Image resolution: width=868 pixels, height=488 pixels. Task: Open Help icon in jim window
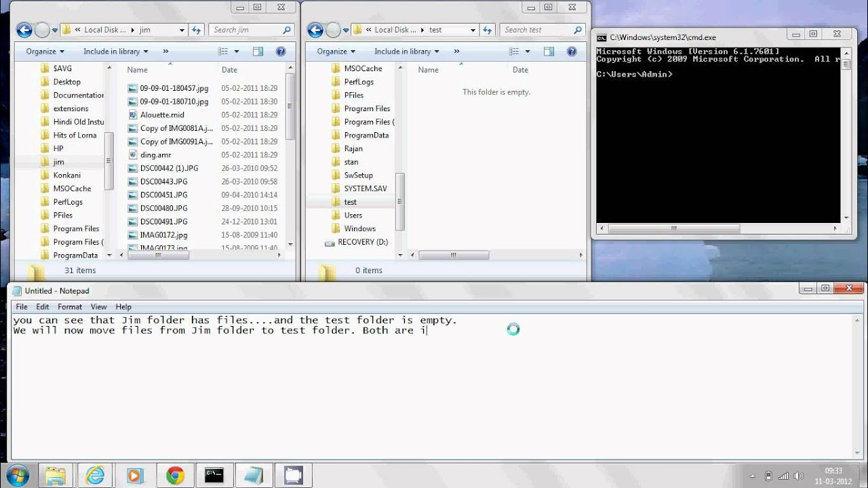281,52
